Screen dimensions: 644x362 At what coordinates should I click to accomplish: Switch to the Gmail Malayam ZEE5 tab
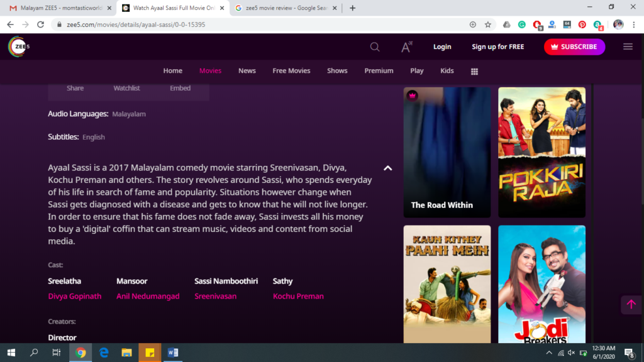60,8
